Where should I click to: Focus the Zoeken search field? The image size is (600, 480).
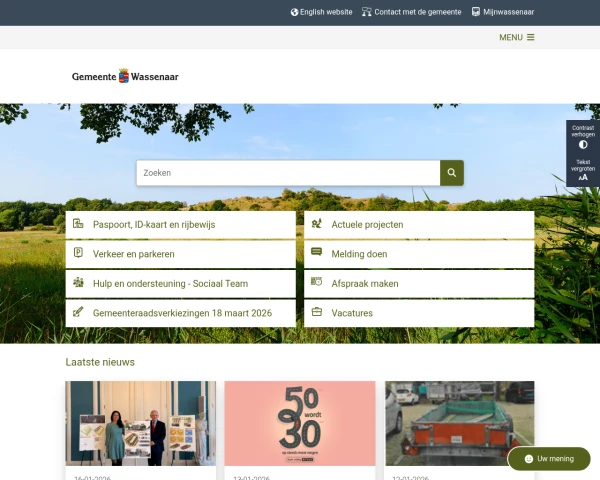click(x=288, y=173)
